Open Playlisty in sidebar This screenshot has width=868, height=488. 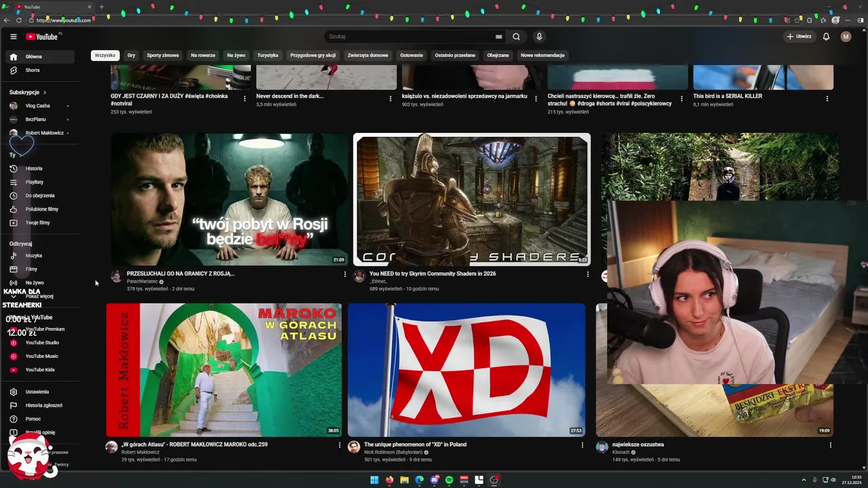41,182
